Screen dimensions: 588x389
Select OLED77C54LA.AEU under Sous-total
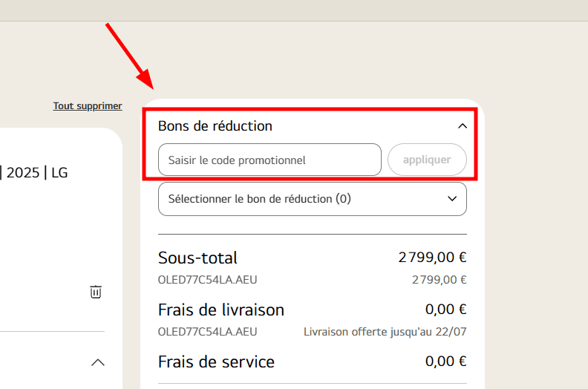207,280
